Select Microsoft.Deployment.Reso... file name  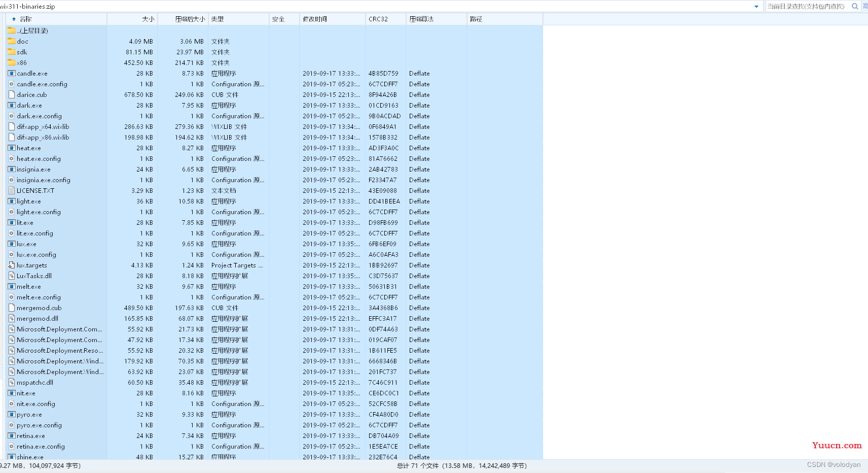pyautogui.click(x=60, y=350)
